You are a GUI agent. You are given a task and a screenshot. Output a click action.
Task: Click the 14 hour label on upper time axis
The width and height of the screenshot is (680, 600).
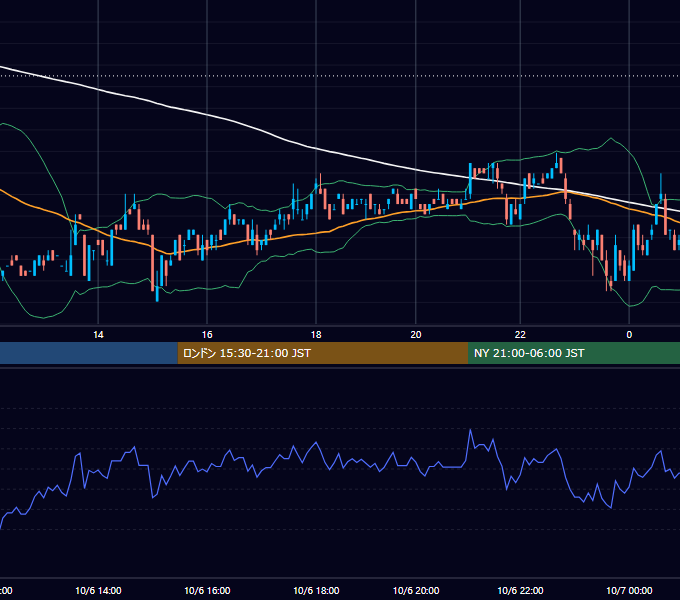[98, 335]
